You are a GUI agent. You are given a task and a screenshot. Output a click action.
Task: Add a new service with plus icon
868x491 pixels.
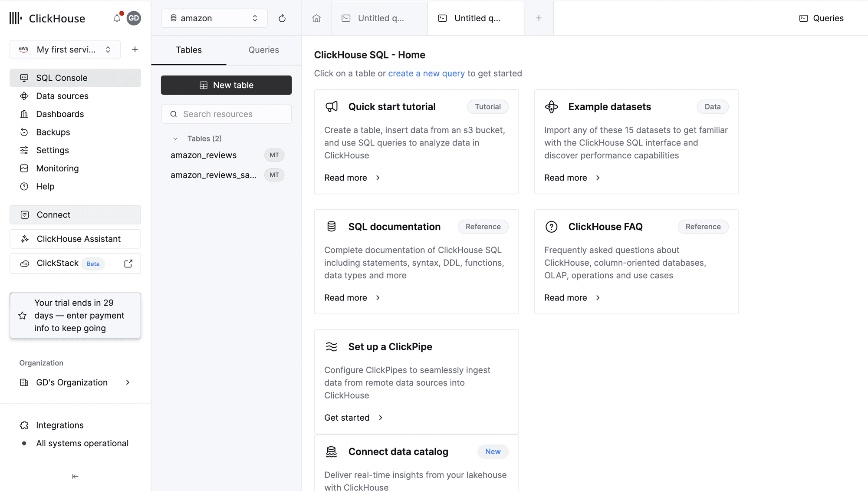135,49
